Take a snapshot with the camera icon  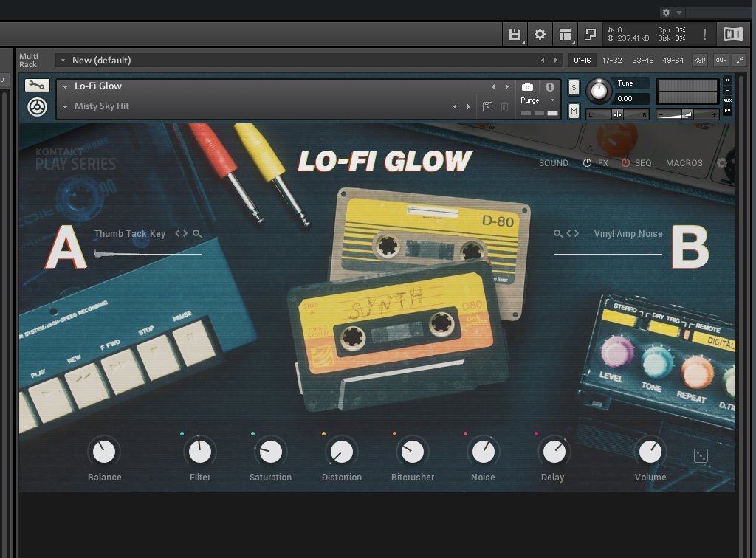click(x=527, y=87)
